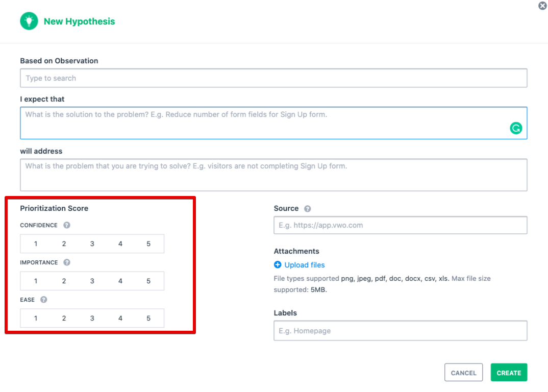This screenshot has height=392, width=548.
Task: Open the Ease help tooltip icon
Action: pos(44,300)
